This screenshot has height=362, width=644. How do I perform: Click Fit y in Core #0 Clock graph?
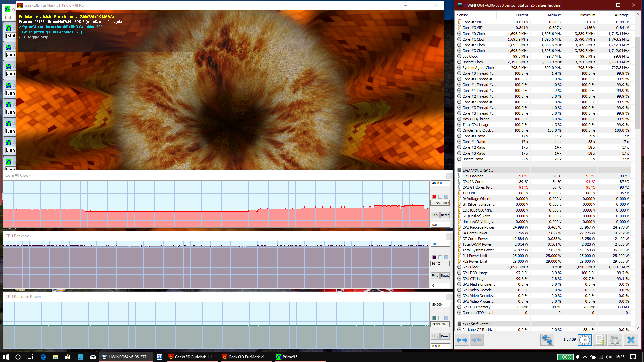click(x=435, y=215)
